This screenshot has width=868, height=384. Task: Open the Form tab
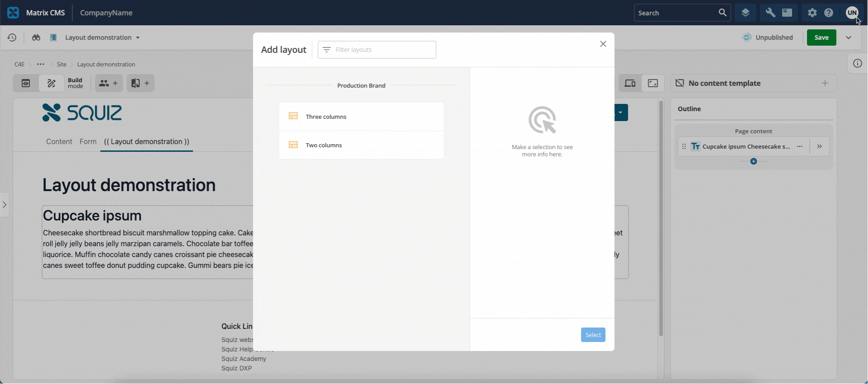tap(88, 141)
